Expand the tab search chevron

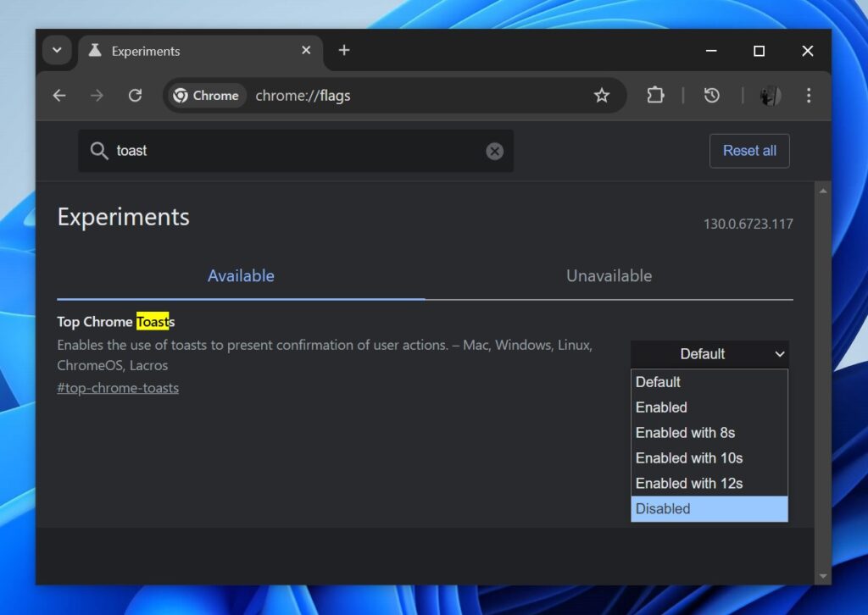tap(57, 50)
